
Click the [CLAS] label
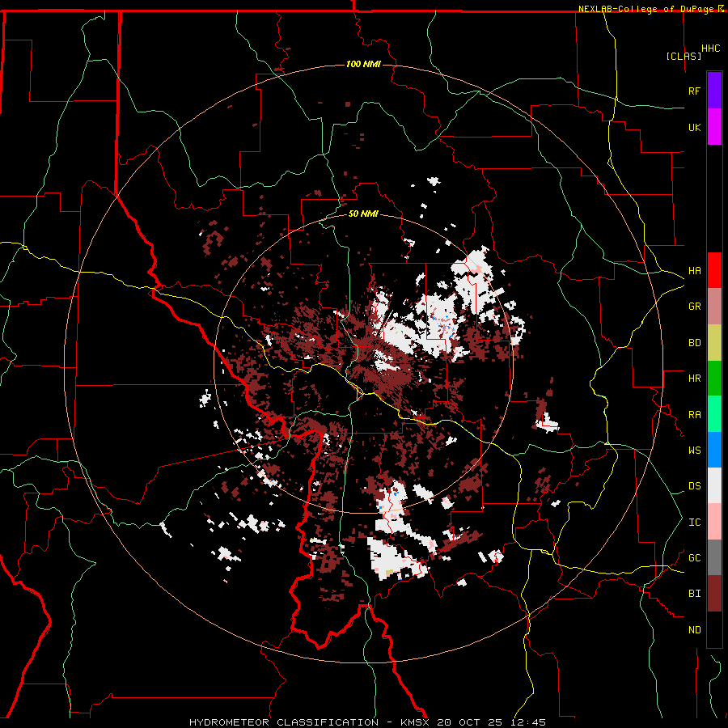click(x=684, y=56)
